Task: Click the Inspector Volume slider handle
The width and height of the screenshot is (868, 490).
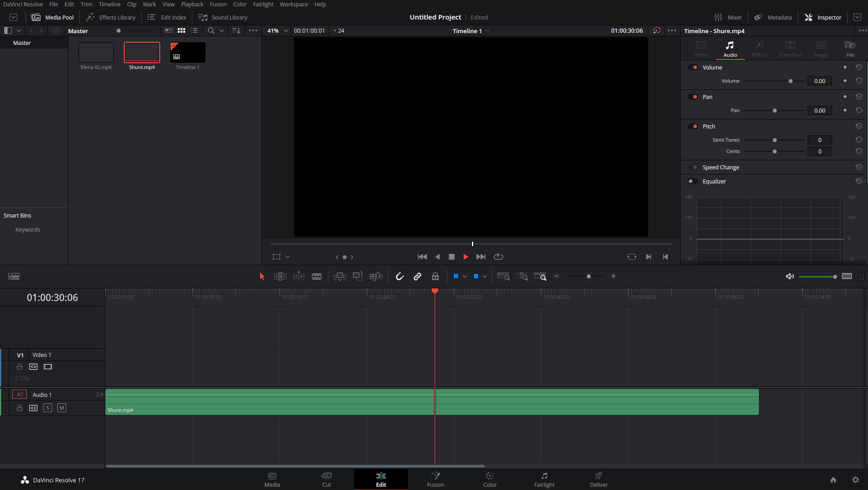Action: tap(790, 81)
